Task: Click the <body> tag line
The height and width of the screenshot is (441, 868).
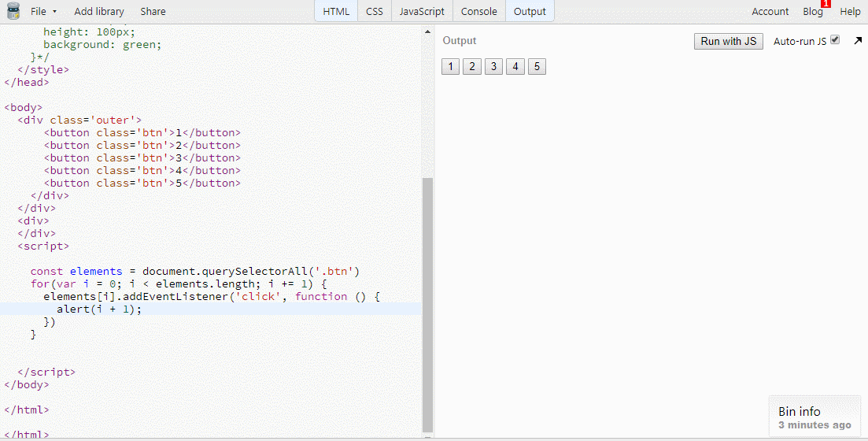Action: click(24, 107)
